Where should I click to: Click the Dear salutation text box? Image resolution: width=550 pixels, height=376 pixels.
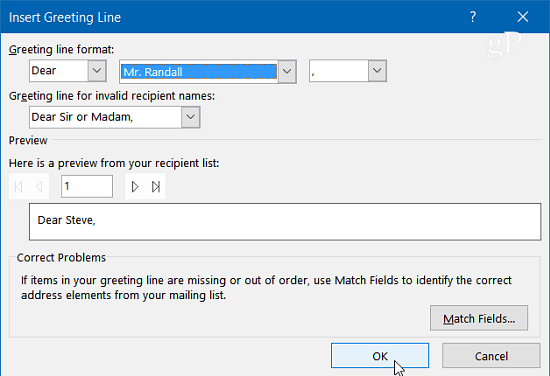[59, 70]
